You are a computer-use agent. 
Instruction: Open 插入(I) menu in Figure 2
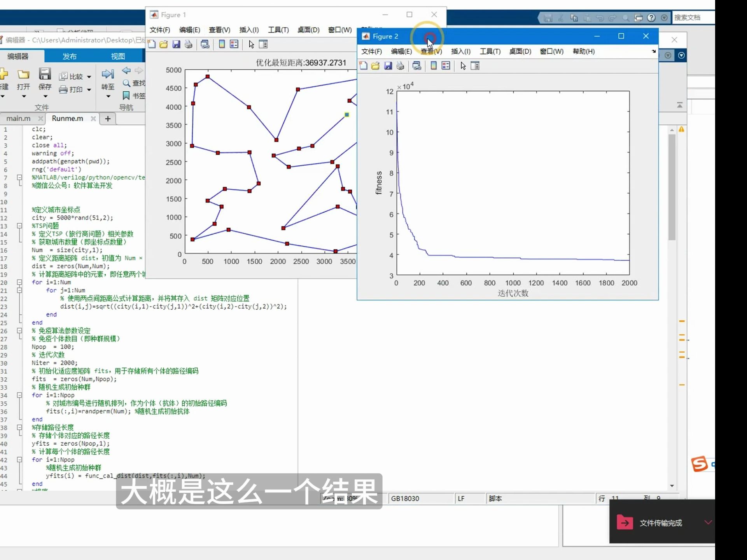coord(460,51)
